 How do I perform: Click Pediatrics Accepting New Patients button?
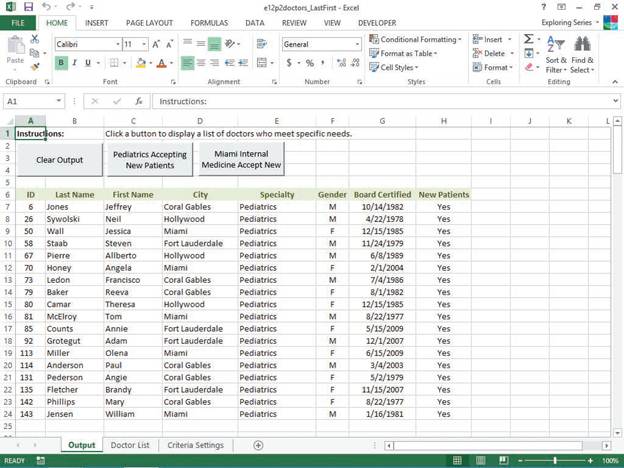(x=149, y=160)
